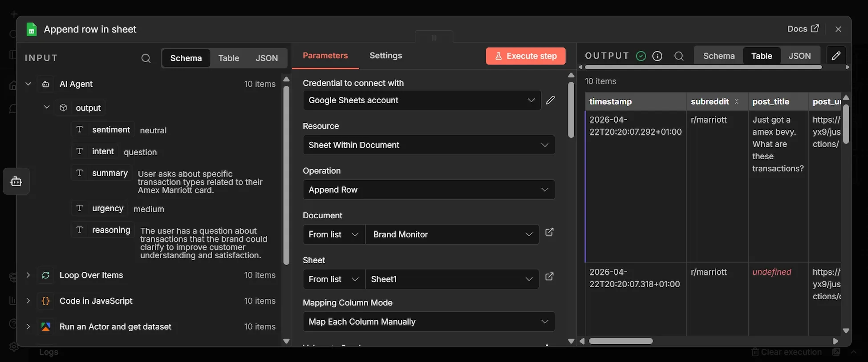The height and width of the screenshot is (362, 868).
Task: Open the Brand Monitor document dropdown
Action: [x=452, y=234]
